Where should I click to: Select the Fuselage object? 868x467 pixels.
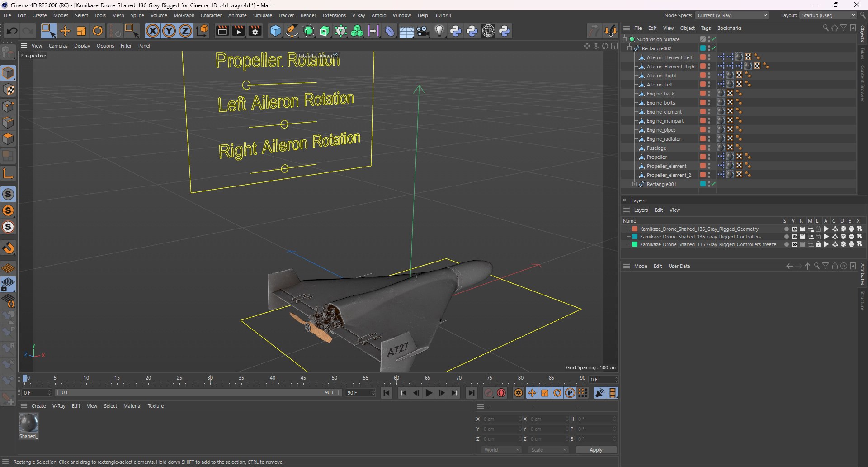pos(656,148)
